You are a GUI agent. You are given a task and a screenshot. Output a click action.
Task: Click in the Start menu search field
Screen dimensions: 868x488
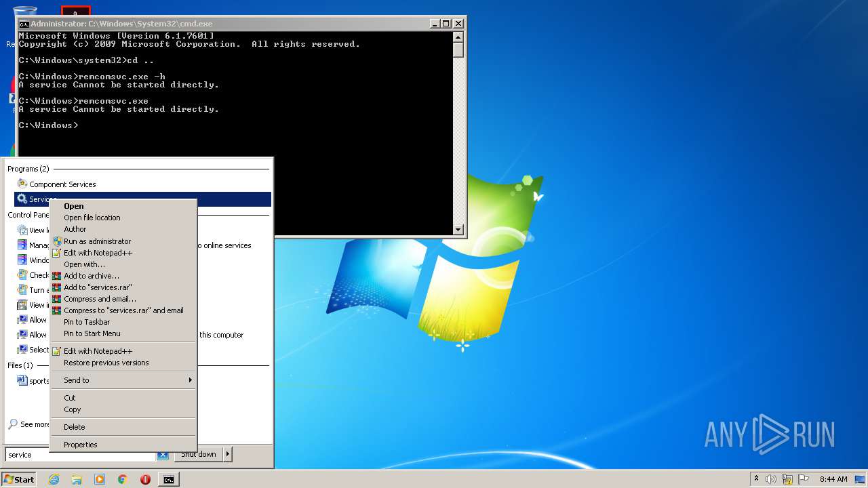tap(80, 455)
